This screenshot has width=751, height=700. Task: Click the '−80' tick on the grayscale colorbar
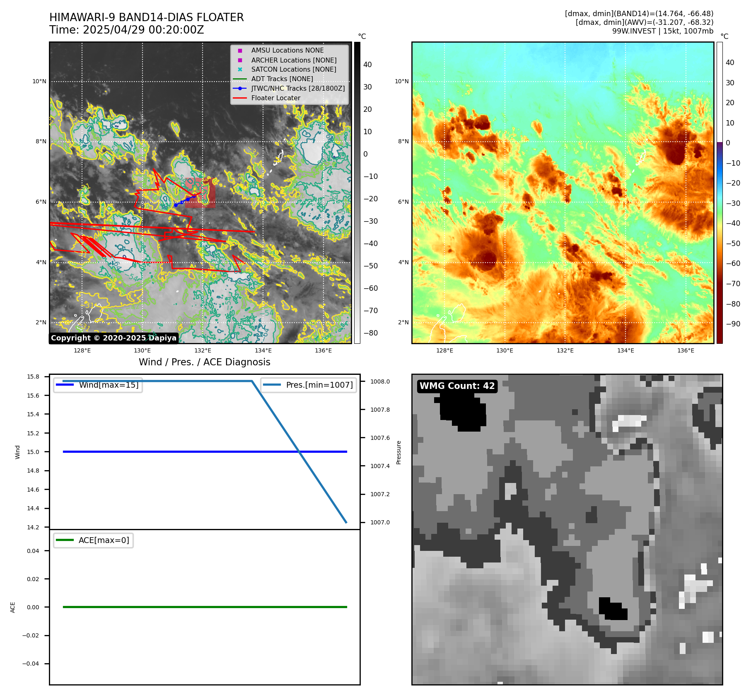371,333
